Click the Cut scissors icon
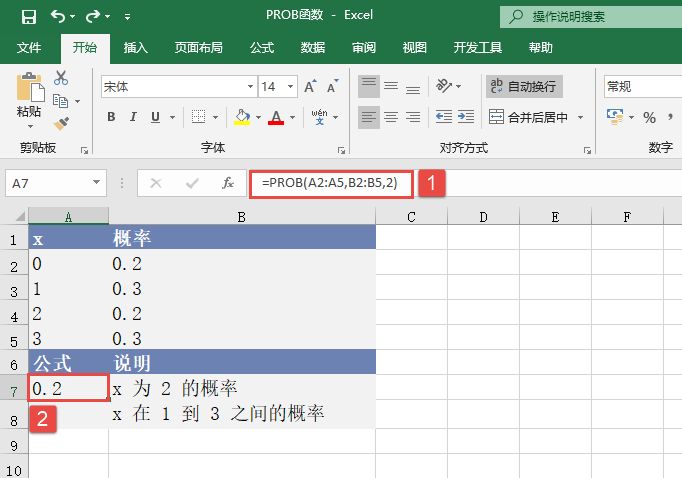This screenshot has height=478, width=682. [x=61, y=78]
